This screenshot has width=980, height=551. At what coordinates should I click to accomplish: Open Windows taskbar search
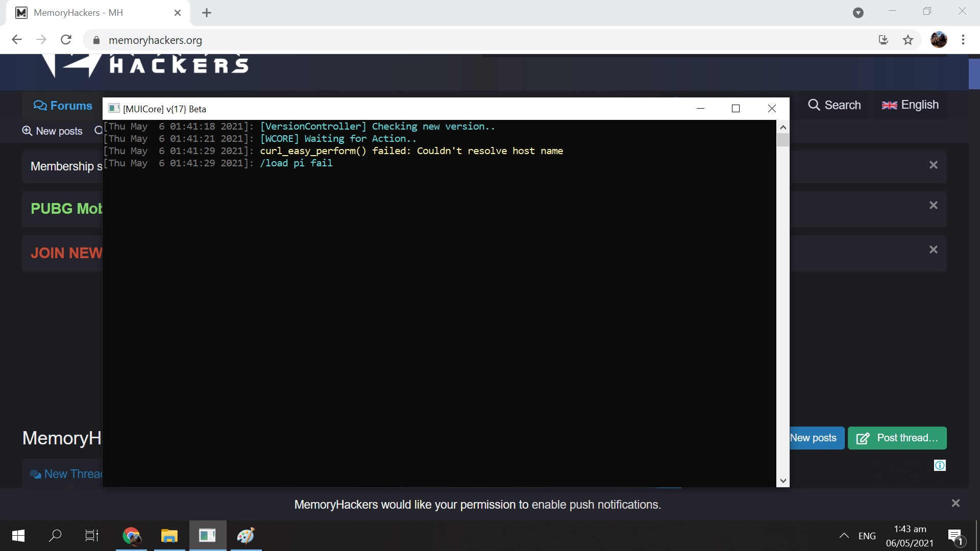point(55,536)
